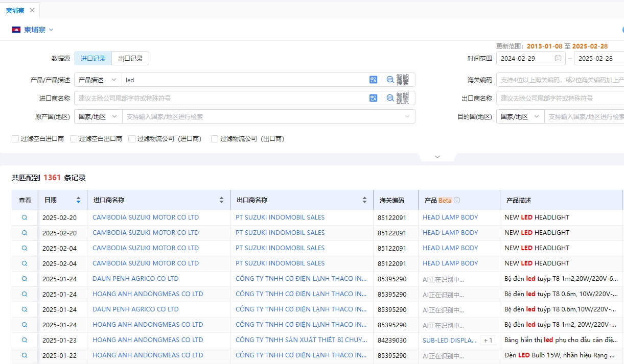Focus the 进口商名称 input field

pos(221,98)
